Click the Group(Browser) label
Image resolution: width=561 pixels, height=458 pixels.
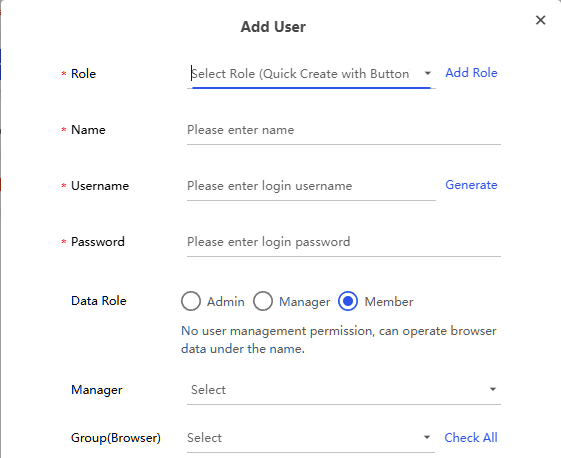(116, 438)
